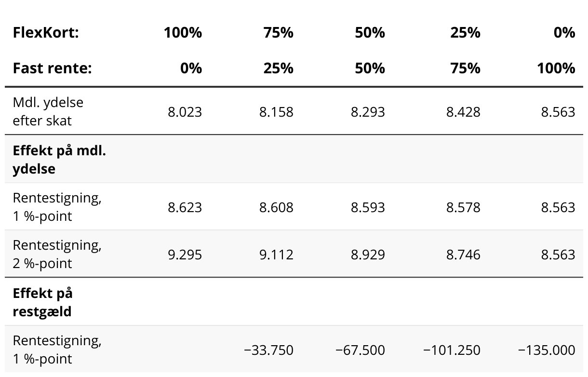This screenshot has height=377, width=588.
Task: Select restgæld value −101.250
Action: point(452,350)
